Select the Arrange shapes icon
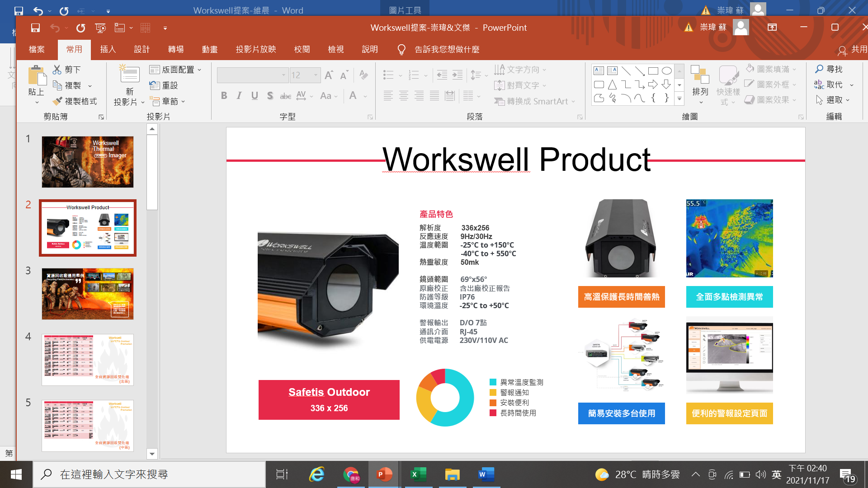 coord(700,75)
